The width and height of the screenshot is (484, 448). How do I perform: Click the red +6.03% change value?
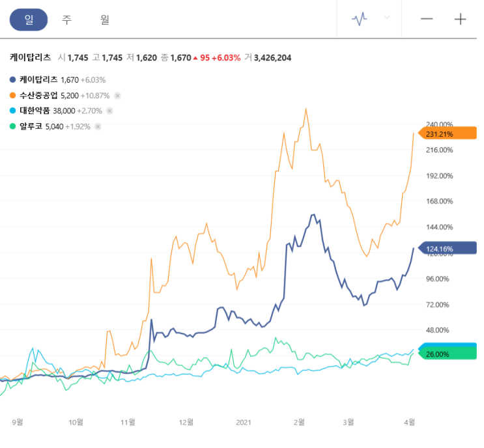pyautogui.click(x=226, y=58)
